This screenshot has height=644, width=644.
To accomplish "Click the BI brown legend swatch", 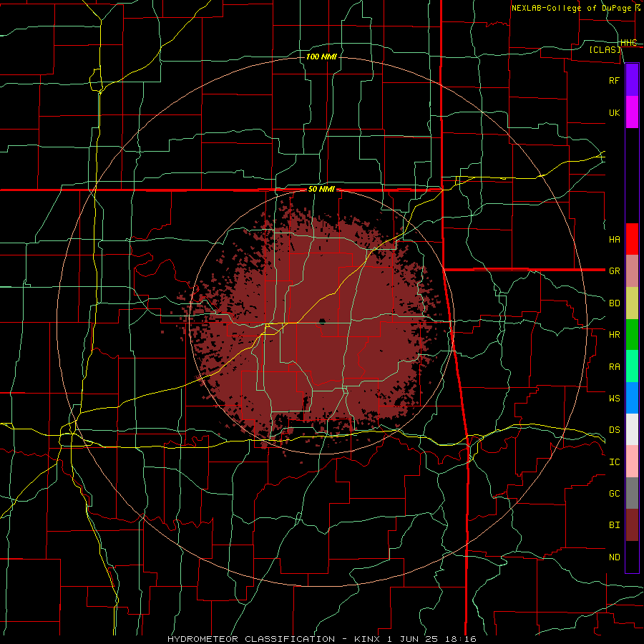I will (632, 525).
